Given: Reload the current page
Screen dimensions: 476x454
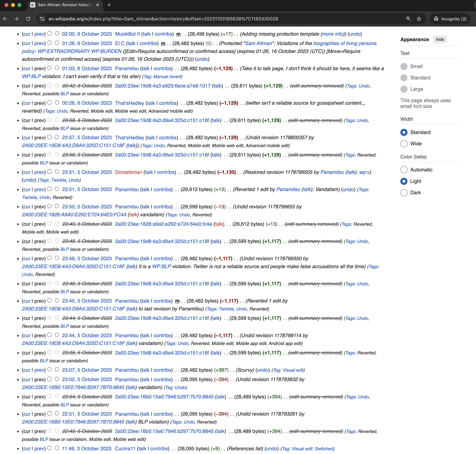Looking at the screenshot, I should point(28,19).
